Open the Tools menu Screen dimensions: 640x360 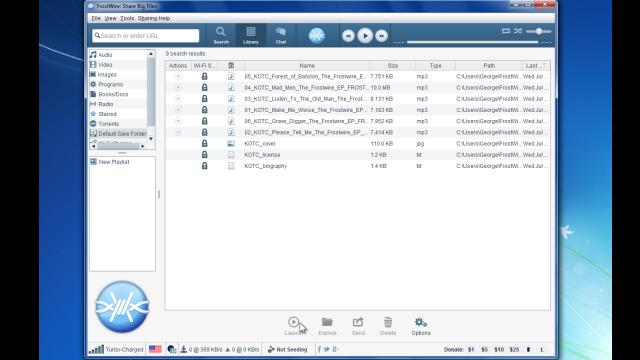[x=127, y=18]
